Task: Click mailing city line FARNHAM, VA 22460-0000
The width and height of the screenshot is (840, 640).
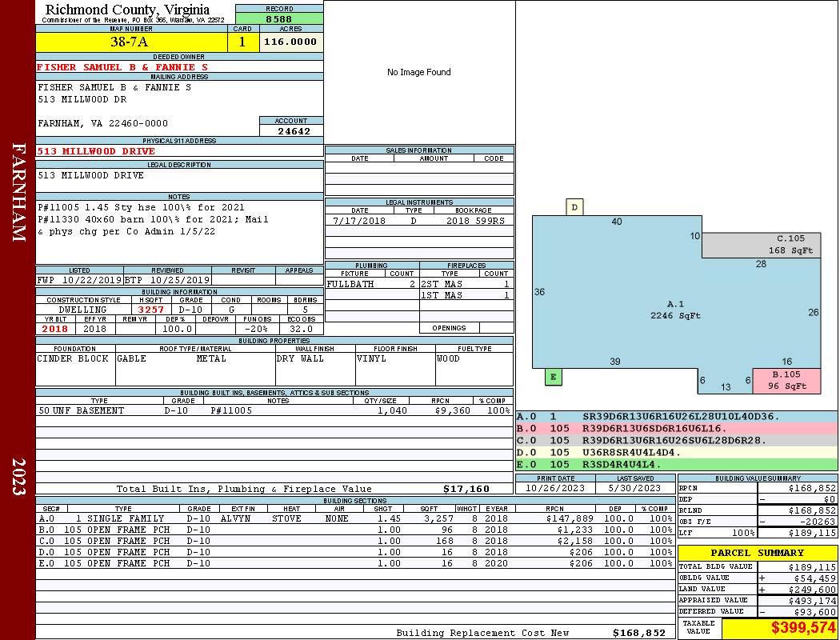Action: (x=103, y=123)
